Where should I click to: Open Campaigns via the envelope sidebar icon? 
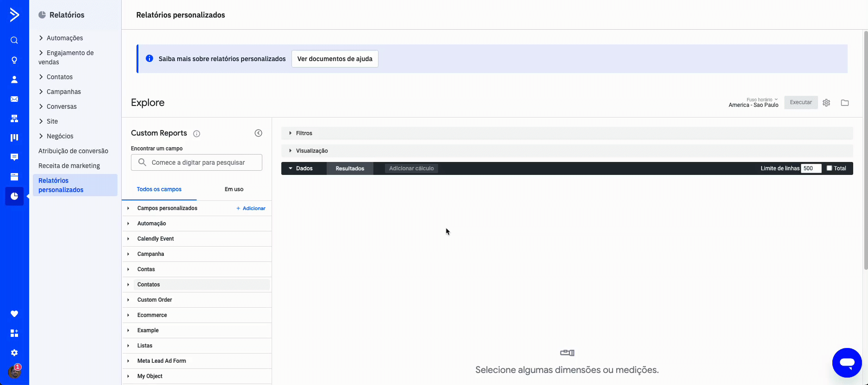click(14, 99)
